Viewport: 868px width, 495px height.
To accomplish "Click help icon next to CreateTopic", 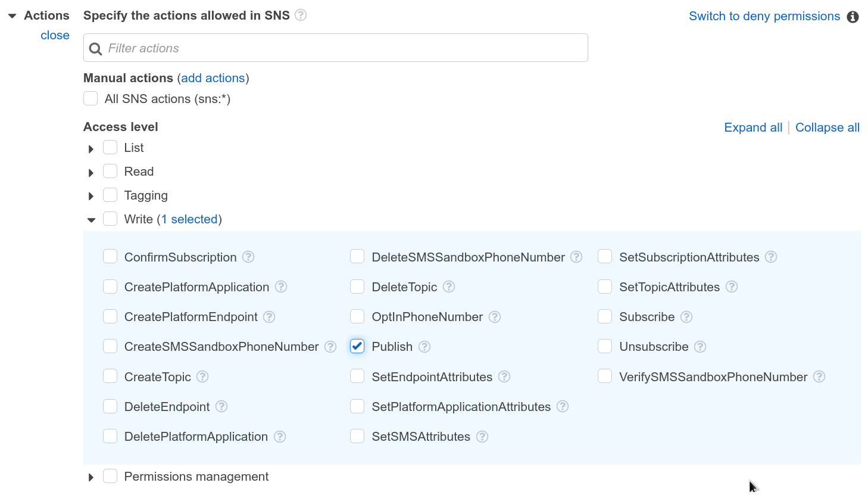I will [x=202, y=376].
